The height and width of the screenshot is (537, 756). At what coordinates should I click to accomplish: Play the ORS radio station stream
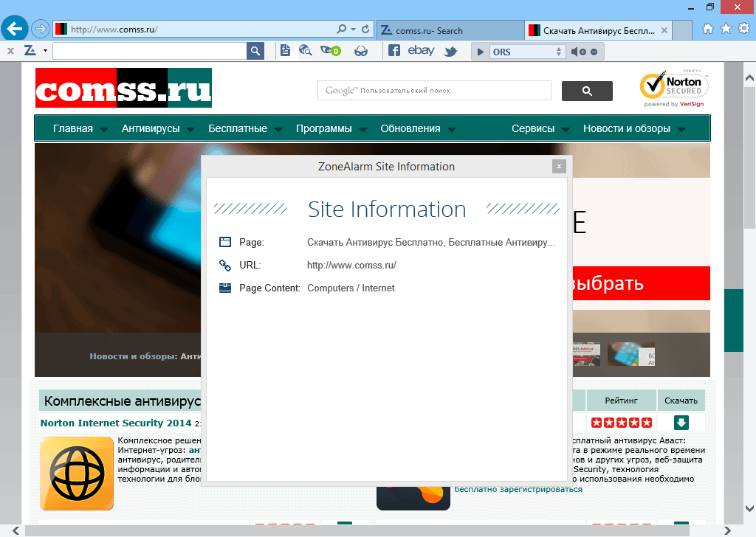[x=481, y=51]
